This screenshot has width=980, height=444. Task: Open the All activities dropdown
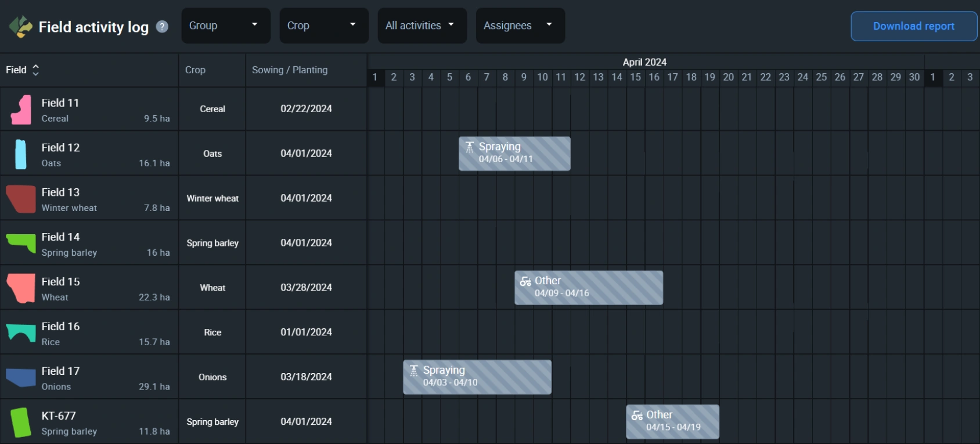(x=422, y=26)
